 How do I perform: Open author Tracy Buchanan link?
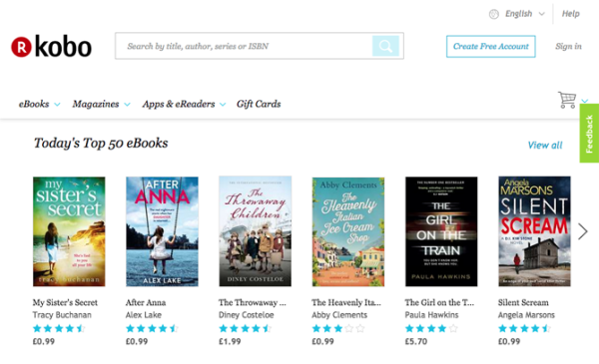(x=62, y=315)
